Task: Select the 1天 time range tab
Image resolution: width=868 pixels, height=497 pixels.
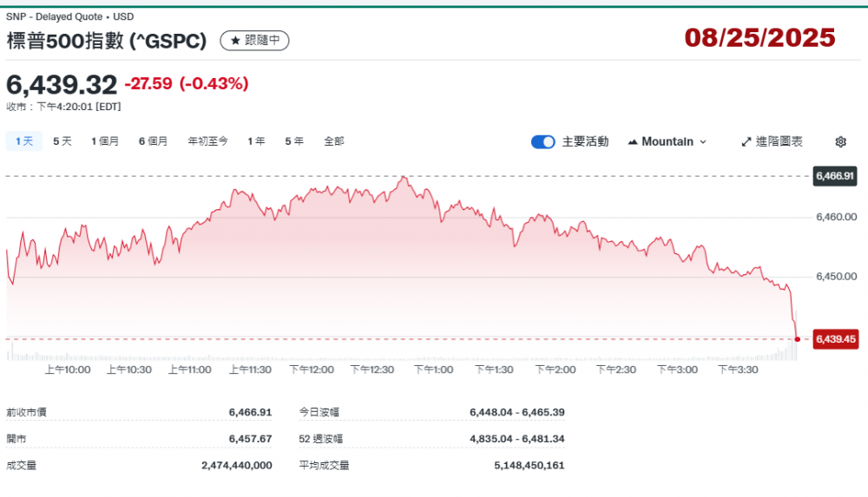Action: click(24, 141)
